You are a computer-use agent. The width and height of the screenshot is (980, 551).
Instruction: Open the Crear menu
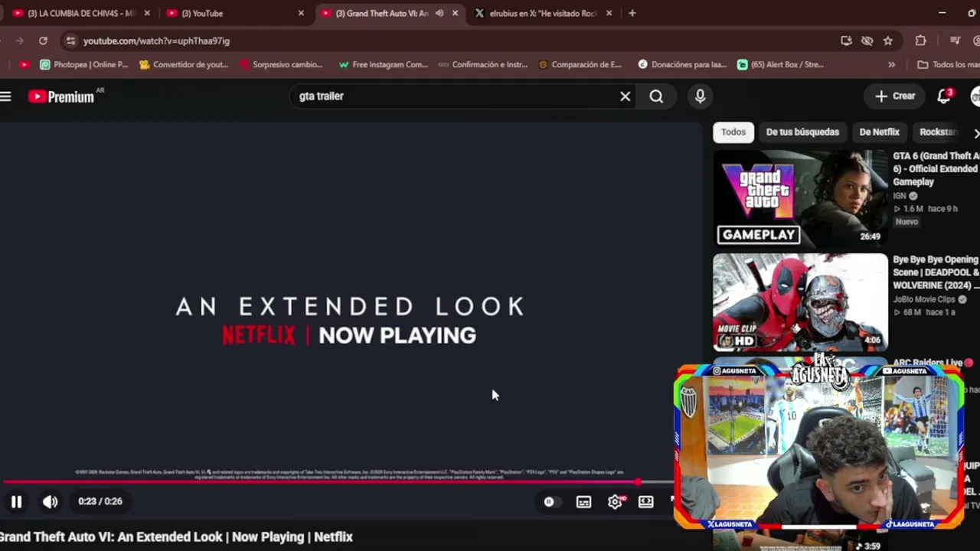[x=895, y=96]
